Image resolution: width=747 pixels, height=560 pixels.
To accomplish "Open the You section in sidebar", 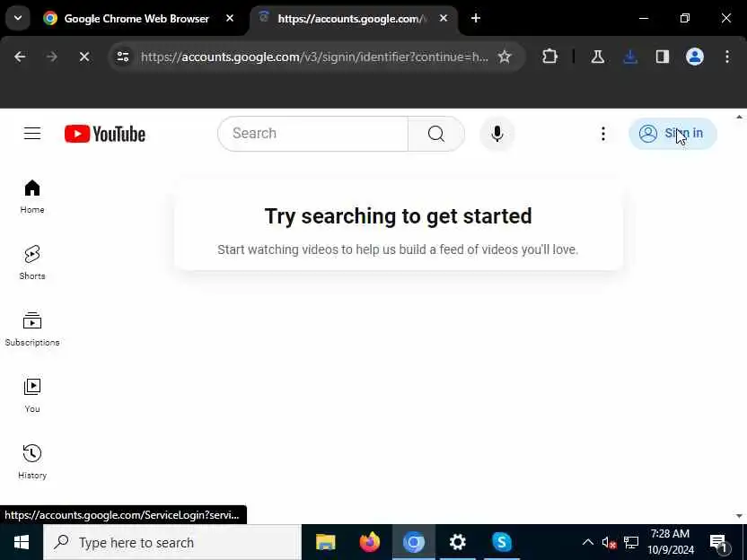I will pos(32,395).
